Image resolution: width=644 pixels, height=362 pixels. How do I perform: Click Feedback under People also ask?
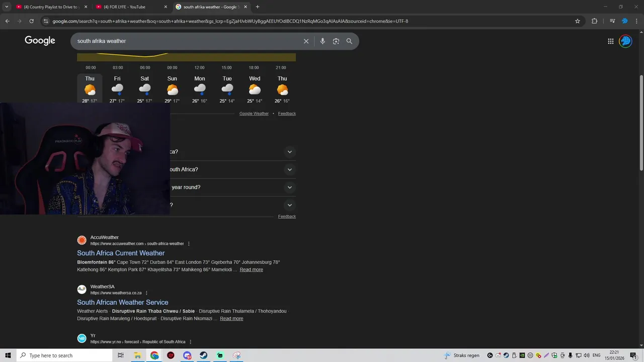[x=287, y=217]
